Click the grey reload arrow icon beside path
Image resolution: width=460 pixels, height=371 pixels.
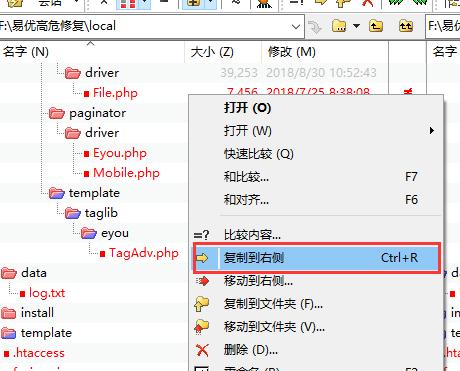315,27
